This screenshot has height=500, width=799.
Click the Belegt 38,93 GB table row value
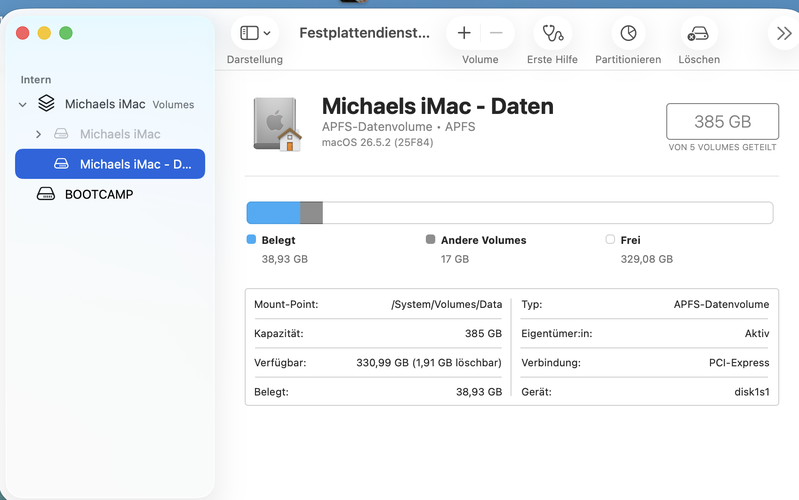pyautogui.click(x=479, y=391)
